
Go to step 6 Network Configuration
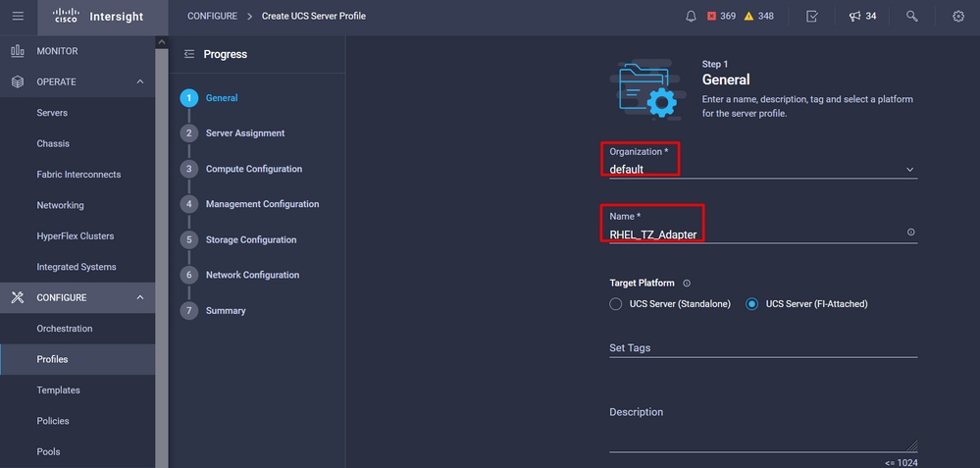coord(240,275)
